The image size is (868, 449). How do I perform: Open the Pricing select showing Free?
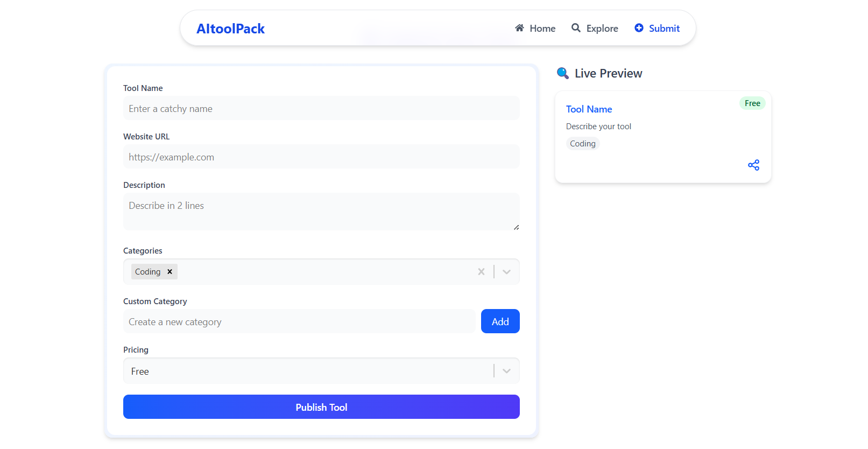click(x=321, y=371)
